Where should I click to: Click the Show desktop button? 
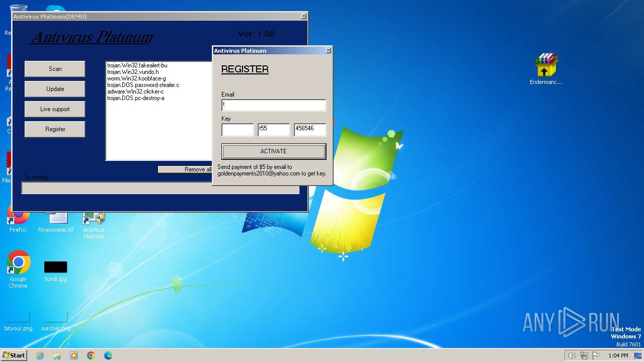[x=638, y=355]
